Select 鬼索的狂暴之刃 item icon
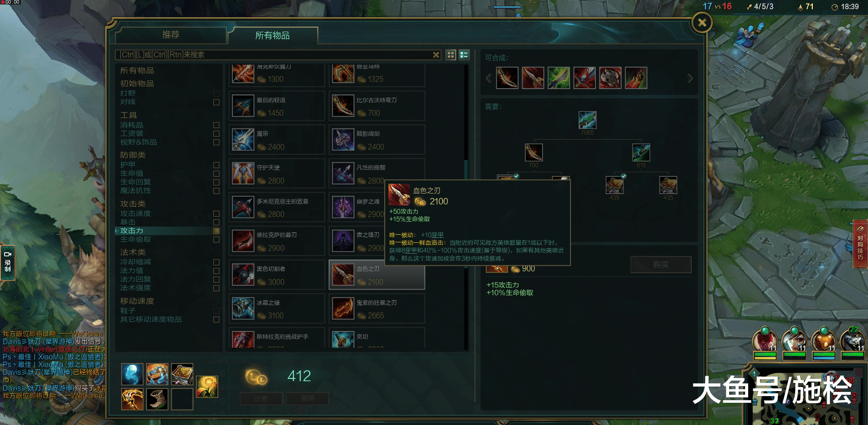This screenshot has height=425, width=868. pyautogui.click(x=343, y=309)
